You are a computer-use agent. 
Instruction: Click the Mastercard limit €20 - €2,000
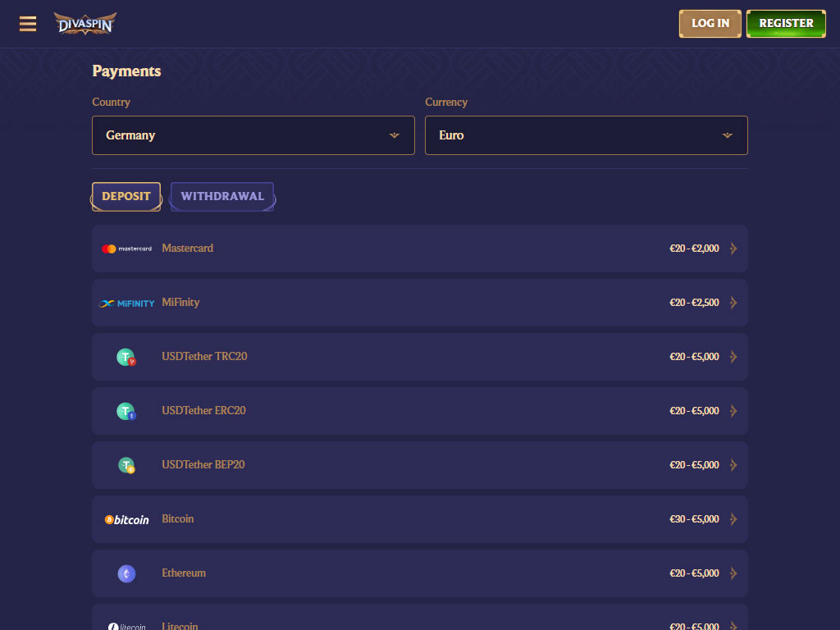tap(694, 249)
